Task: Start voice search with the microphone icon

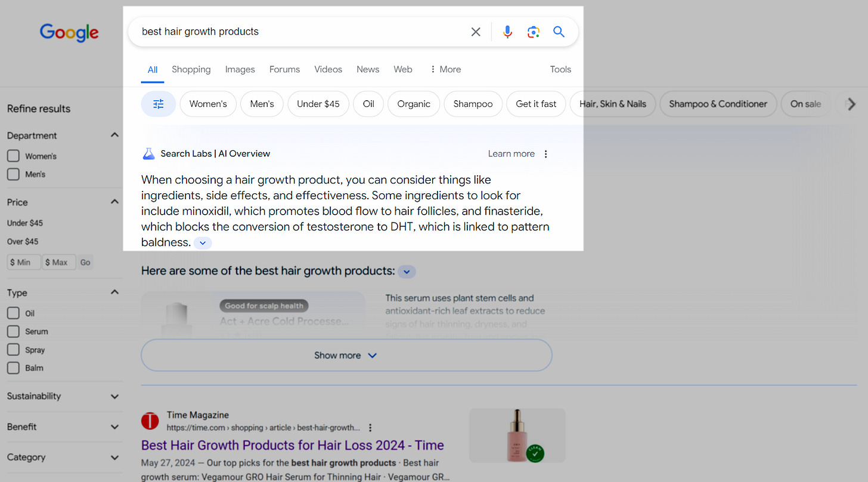Action: [x=507, y=32]
